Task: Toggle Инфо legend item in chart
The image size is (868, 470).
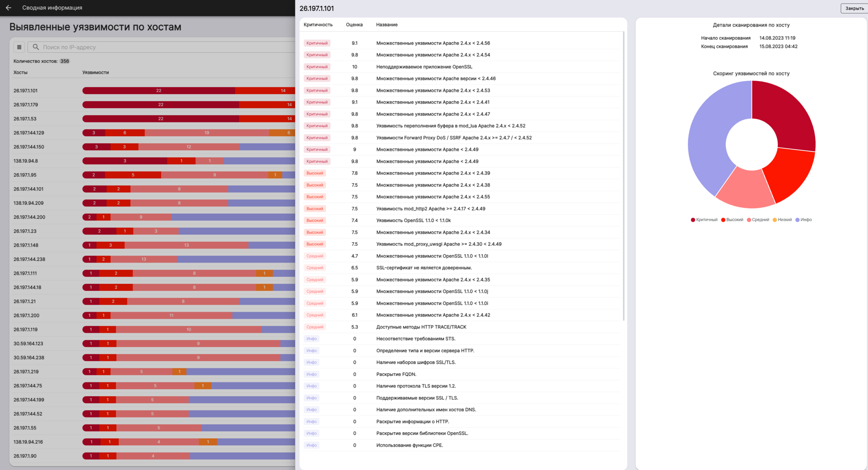Action: (x=803, y=220)
